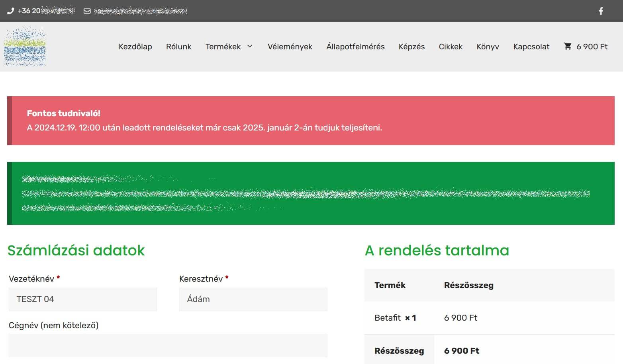Expand the Termékek submenu chevron
623x364 pixels.
coord(250,47)
